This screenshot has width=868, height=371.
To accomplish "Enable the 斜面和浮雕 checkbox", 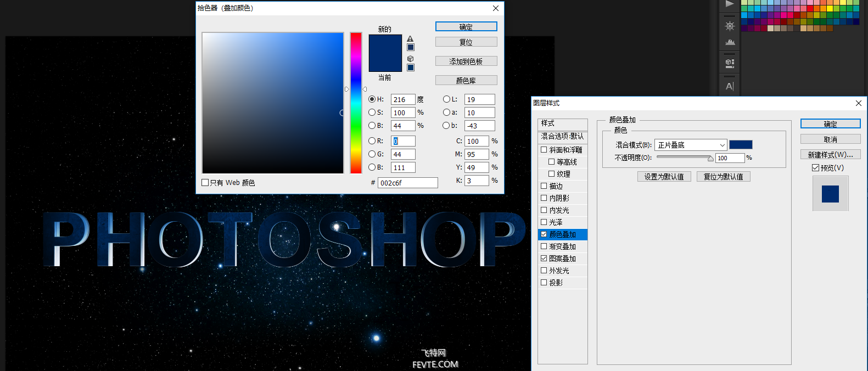I will (544, 150).
